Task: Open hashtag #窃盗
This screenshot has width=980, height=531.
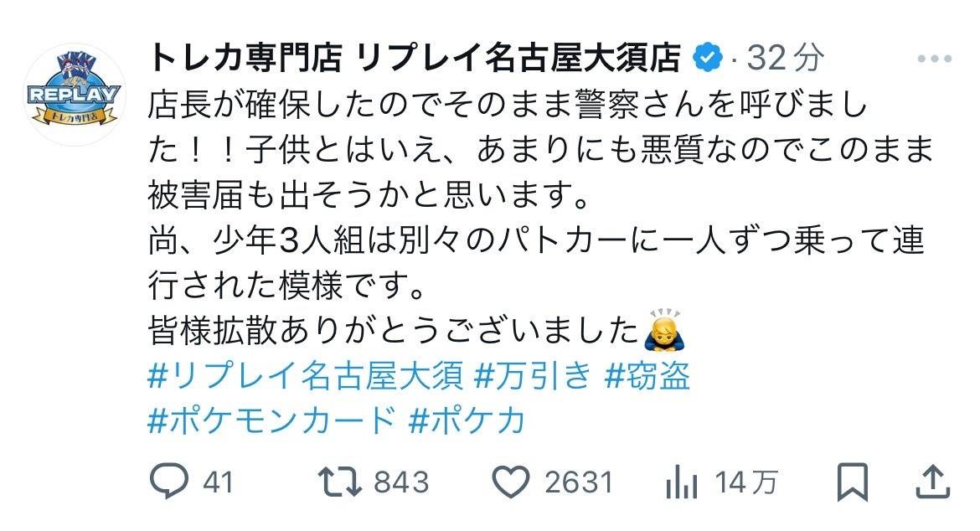Action: [647, 375]
